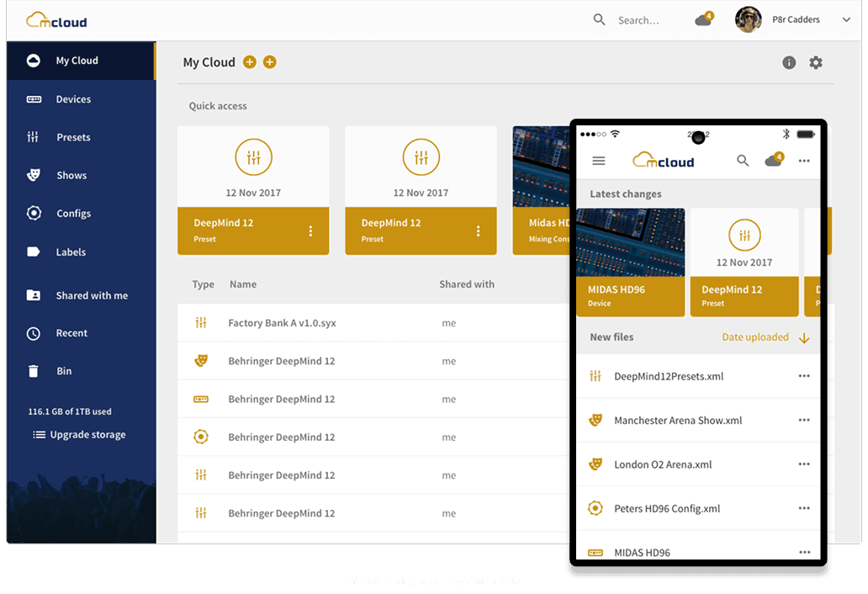
Task: Click the Search... input field
Action: pos(638,20)
